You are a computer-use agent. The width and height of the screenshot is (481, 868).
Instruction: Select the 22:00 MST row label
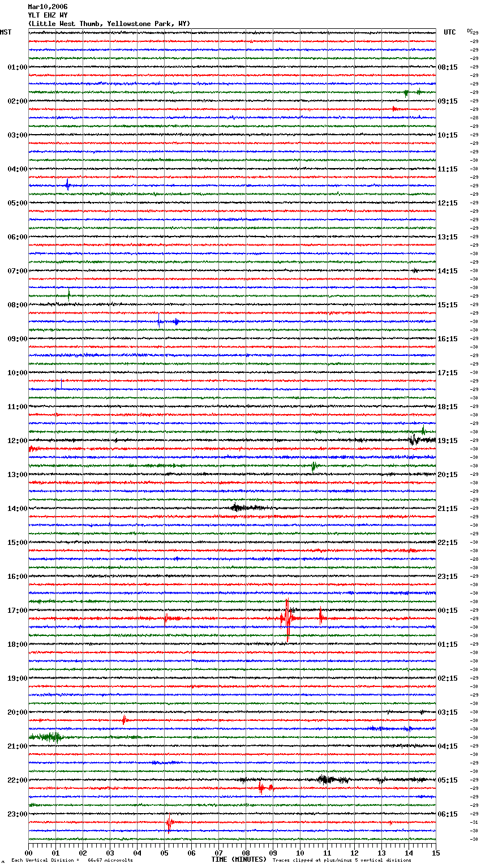18,780
